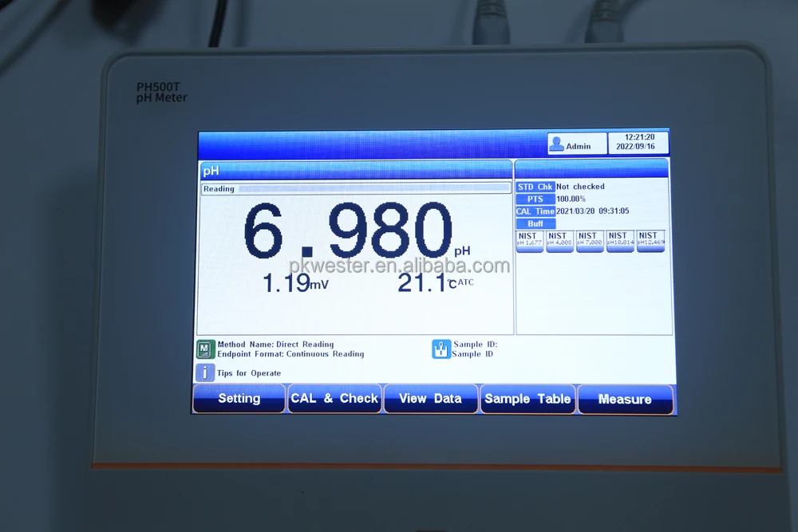
Task: Click the 'Not checked' status text
Action: click(580, 187)
